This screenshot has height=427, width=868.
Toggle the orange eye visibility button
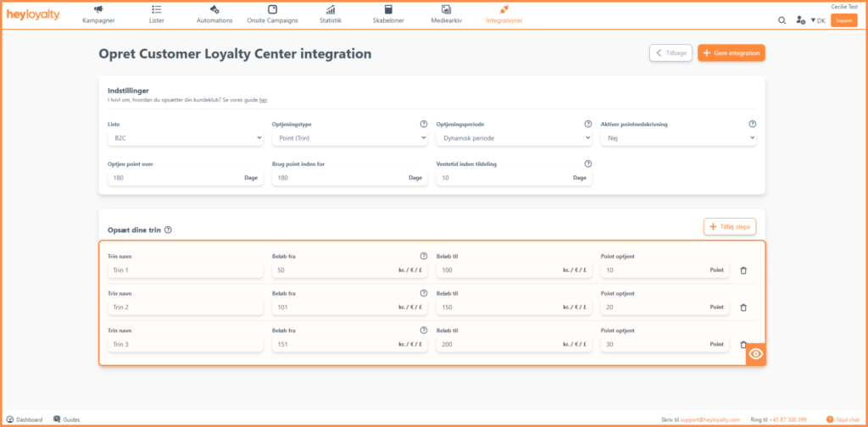tap(755, 354)
